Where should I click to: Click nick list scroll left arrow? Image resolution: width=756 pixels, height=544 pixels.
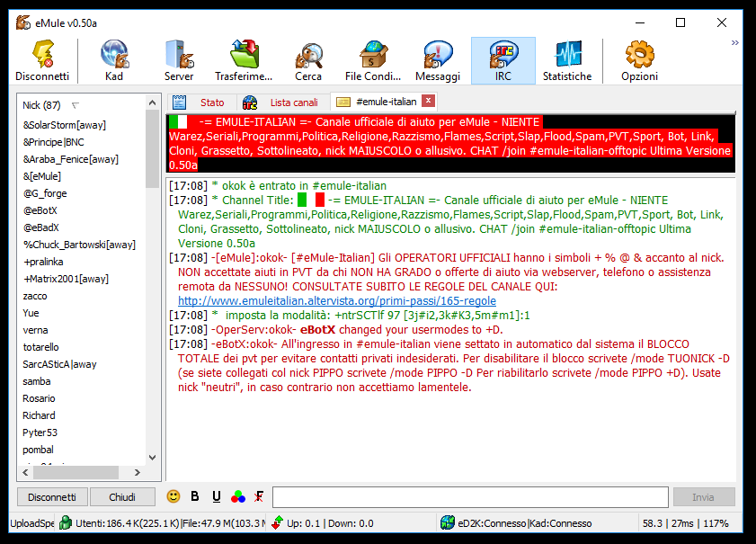(25, 473)
